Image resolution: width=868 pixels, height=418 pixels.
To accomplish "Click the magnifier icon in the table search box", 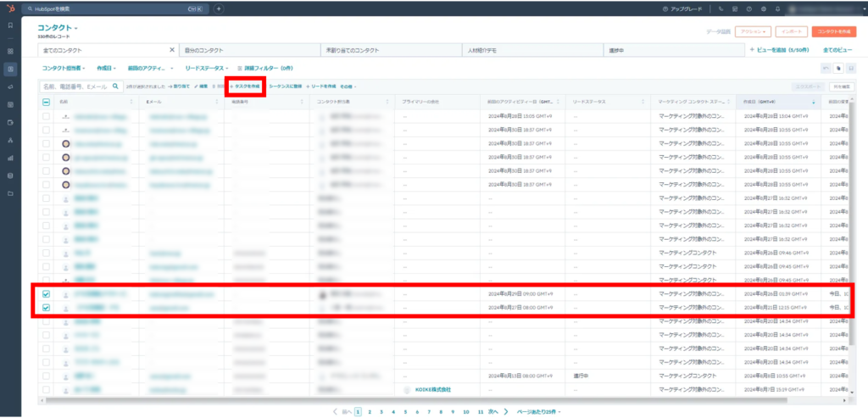I will [115, 86].
